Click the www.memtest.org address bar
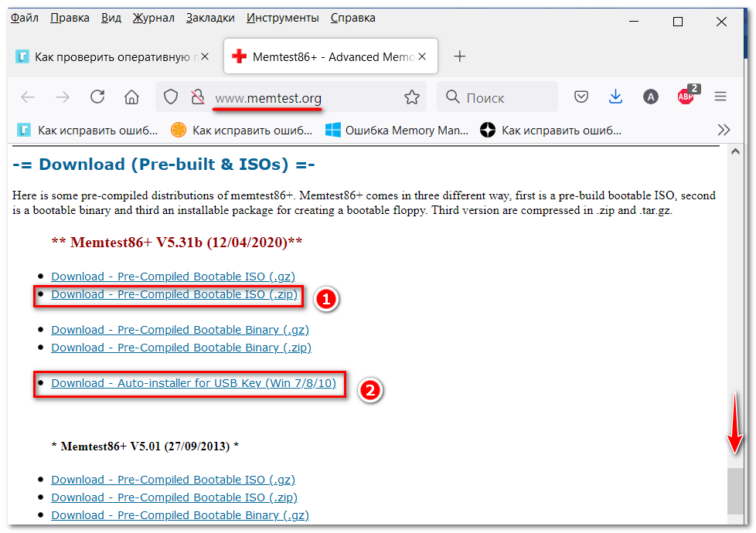This screenshot has width=756, height=533. point(291,97)
